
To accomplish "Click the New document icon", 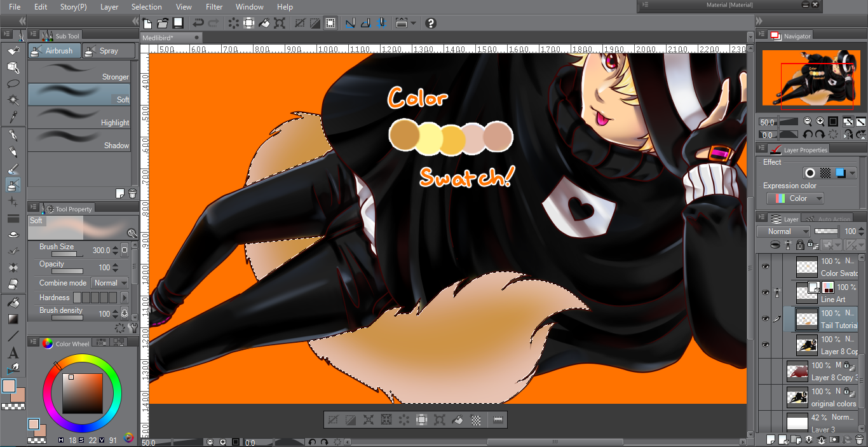I will coord(148,24).
